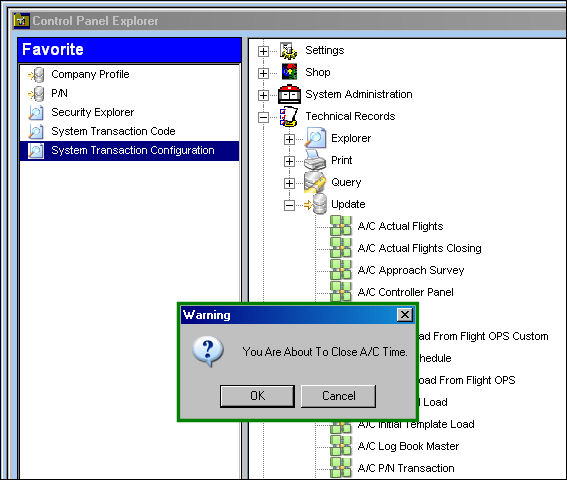Expand the Explorer sub-node
Viewport: 567px width, 480px height.
pos(289,139)
